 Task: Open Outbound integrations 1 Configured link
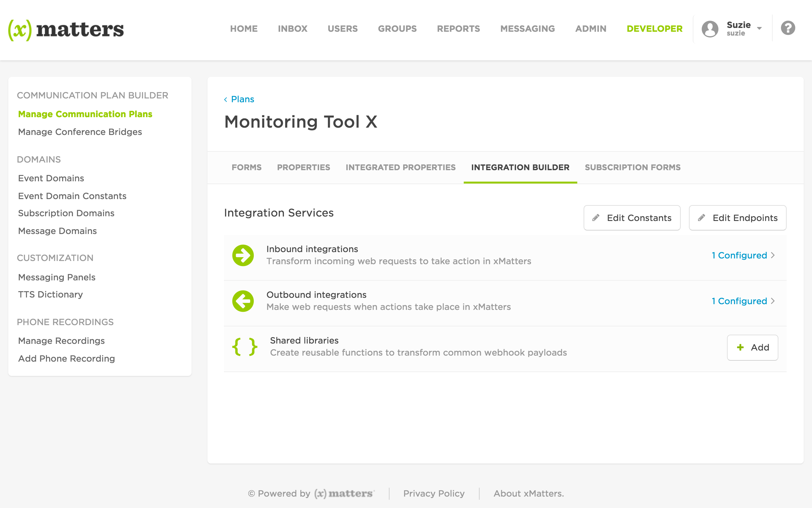[x=740, y=301]
